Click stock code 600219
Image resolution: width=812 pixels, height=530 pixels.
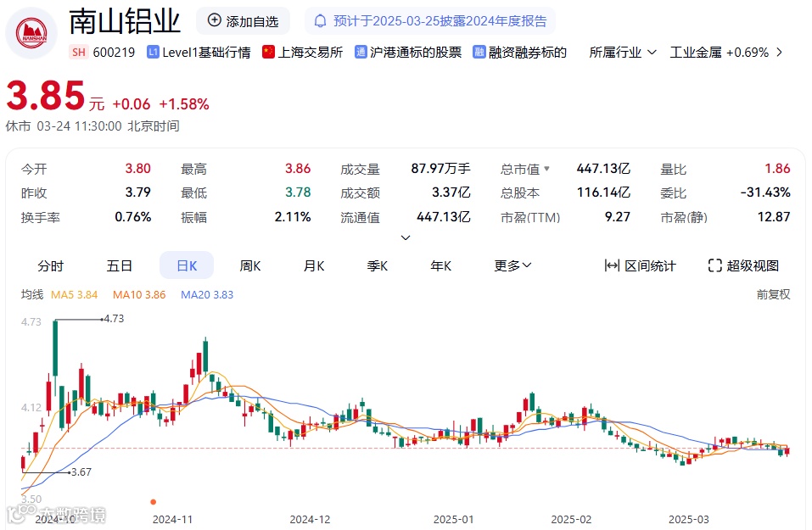[x=114, y=53]
